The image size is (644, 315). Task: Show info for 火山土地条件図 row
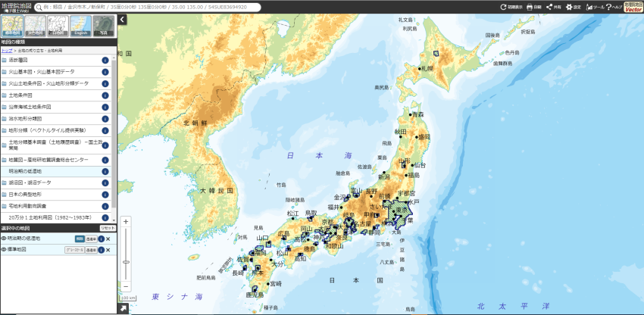pyautogui.click(x=105, y=84)
